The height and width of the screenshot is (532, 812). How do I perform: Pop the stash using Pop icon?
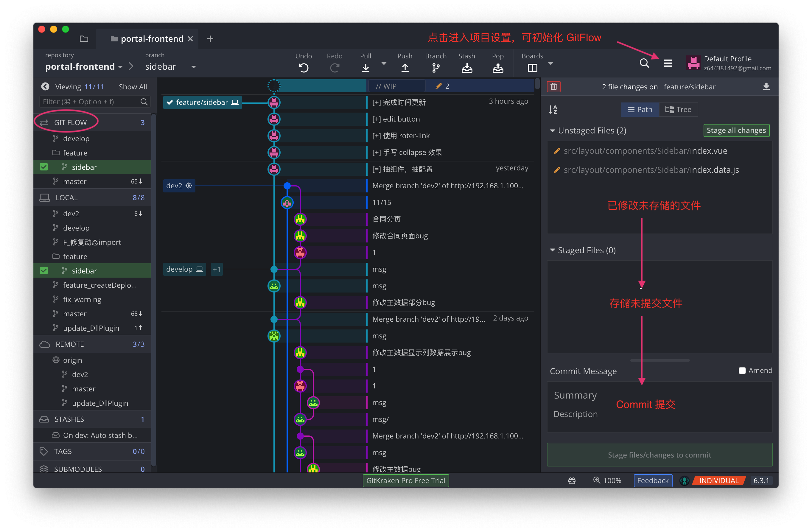click(497, 68)
